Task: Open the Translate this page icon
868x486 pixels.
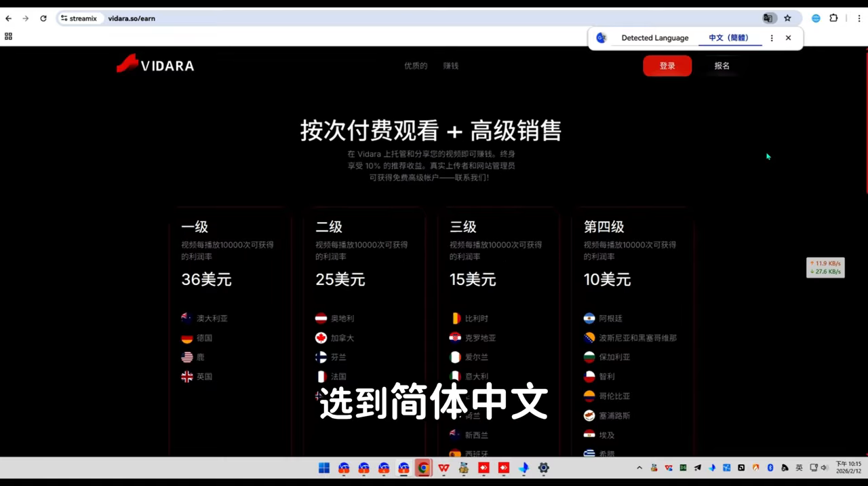Action: click(768, 18)
